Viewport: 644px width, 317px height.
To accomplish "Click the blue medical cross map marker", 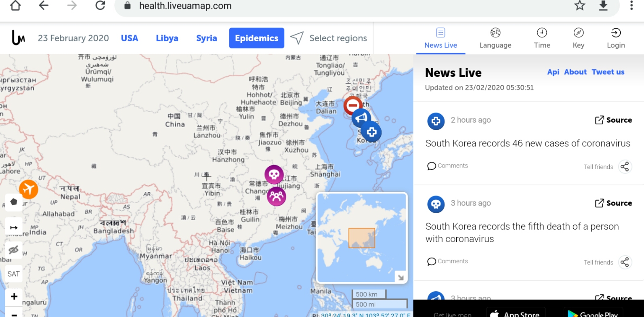I will (x=371, y=132).
